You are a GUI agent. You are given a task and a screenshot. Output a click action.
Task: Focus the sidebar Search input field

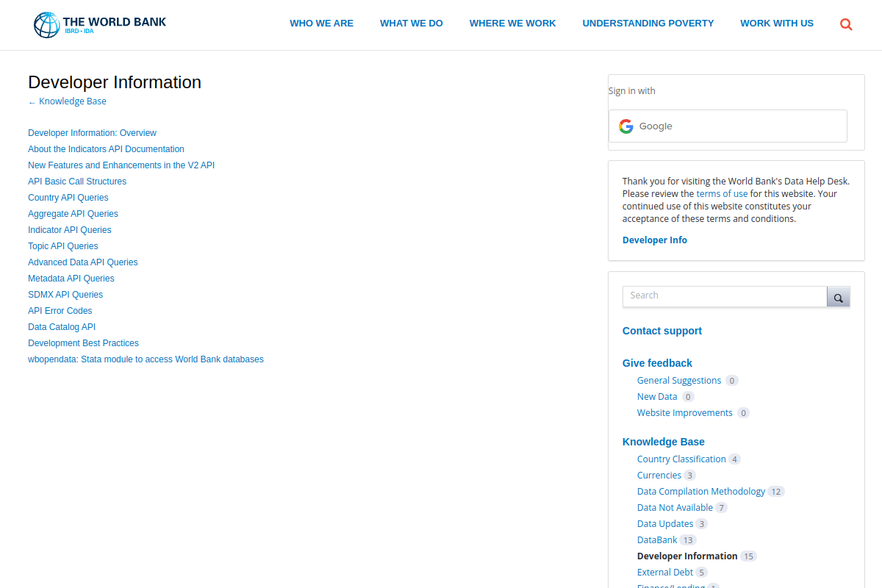coord(725,296)
